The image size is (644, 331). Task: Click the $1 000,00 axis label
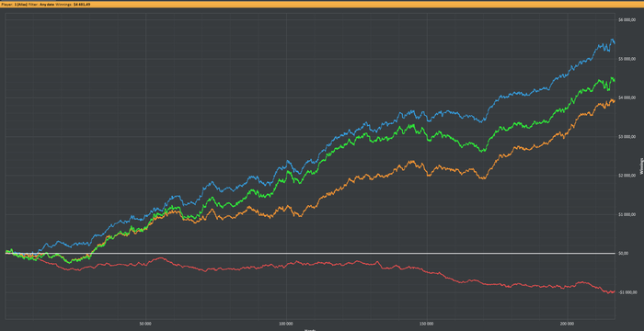click(x=627, y=214)
